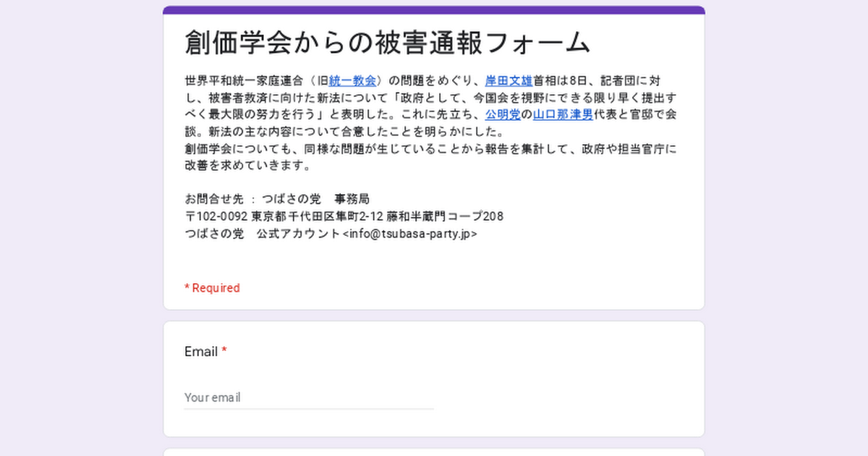This screenshot has height=456, width=868.
Task: Click the 〒102-0092 address line
Action: coord(344,216)
